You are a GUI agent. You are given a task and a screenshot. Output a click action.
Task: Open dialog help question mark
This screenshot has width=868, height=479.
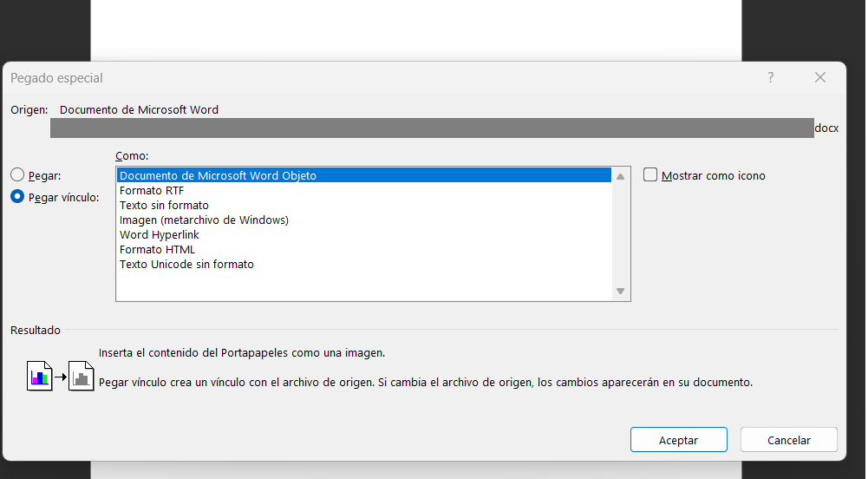(771, 77)
